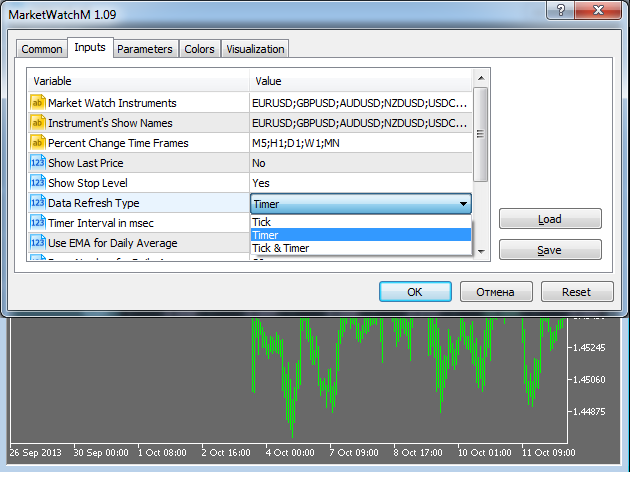Click the numeric icon beside Timer Interval in msec
The width and height of the screenshot is (640, 480).
click(38, 223)
